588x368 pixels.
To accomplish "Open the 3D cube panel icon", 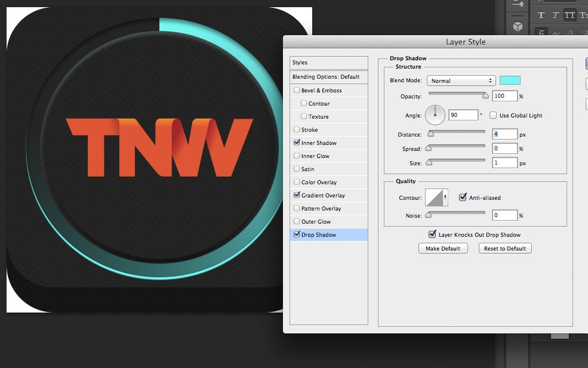I will [x=518, y=27].
